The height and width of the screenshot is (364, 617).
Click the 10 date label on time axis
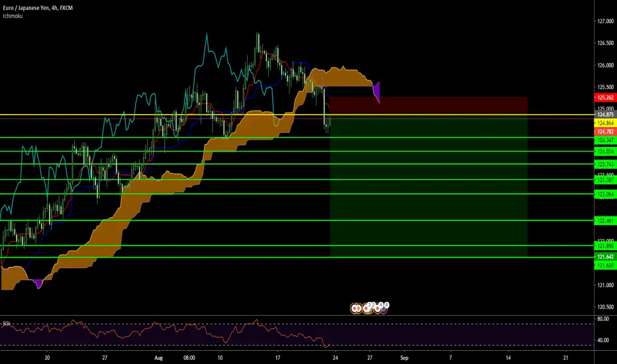click(x=220, y=357)
